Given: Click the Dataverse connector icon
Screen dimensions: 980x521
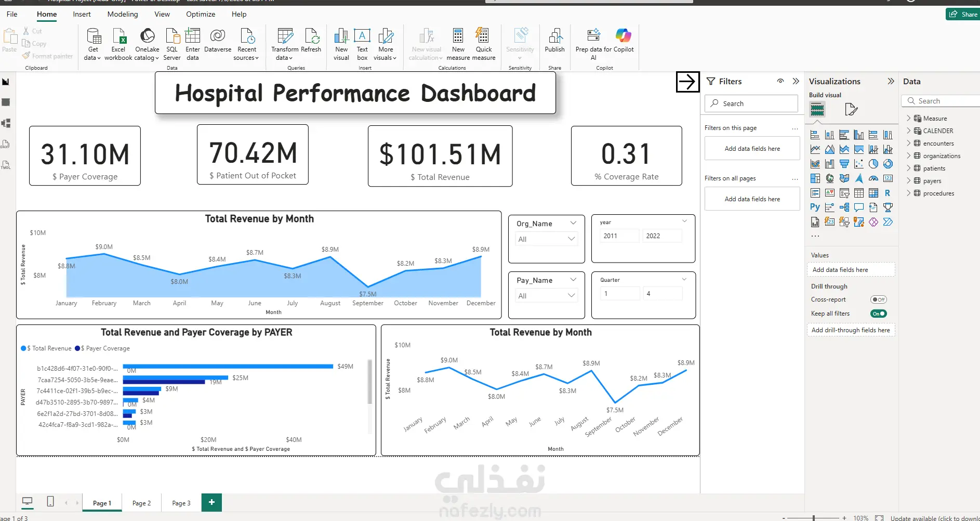Looking at the screenshot, I should coord(218,41).
